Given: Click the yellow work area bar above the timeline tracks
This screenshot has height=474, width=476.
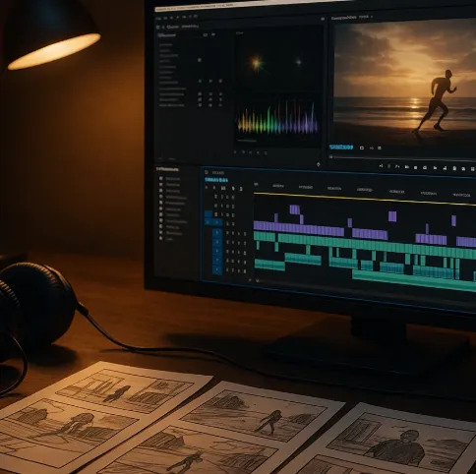Looking at the screenshot, I should (365, 199).
